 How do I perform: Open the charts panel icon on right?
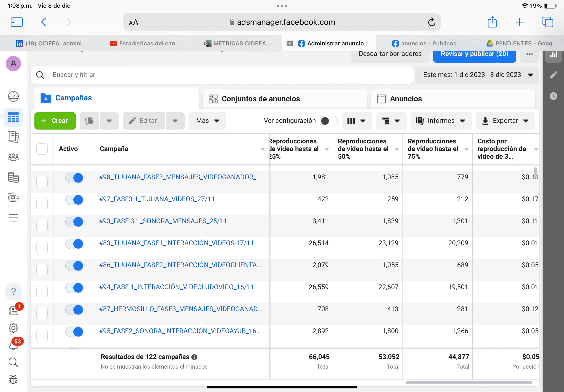click(553, 55)
